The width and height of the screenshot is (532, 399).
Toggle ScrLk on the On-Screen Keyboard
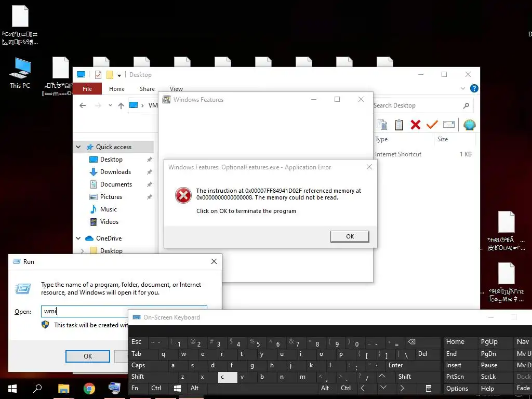488,377
